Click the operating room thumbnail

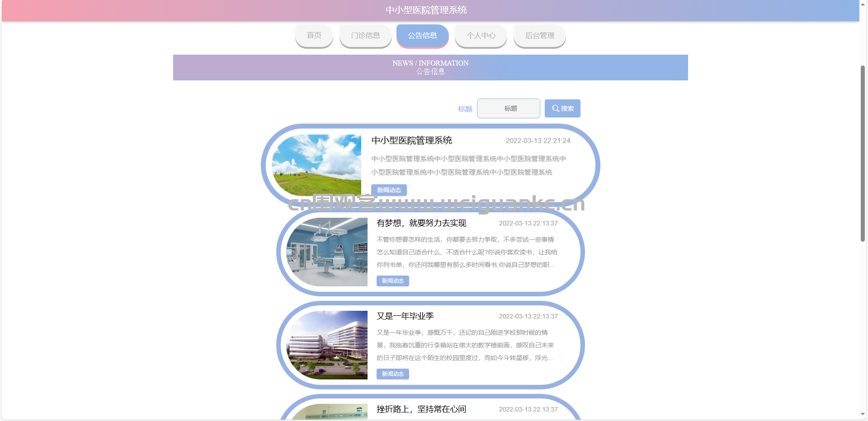tap(327, 252)
